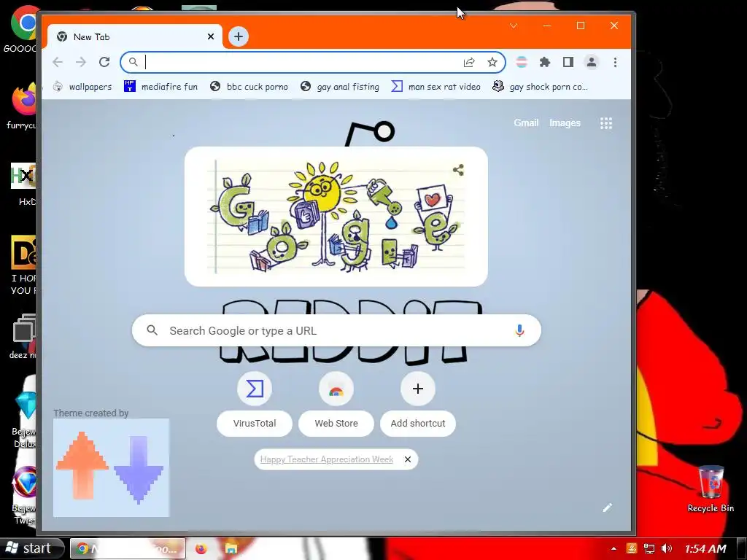
Task: Bookmark this page with the star icon
Action: 492,62
